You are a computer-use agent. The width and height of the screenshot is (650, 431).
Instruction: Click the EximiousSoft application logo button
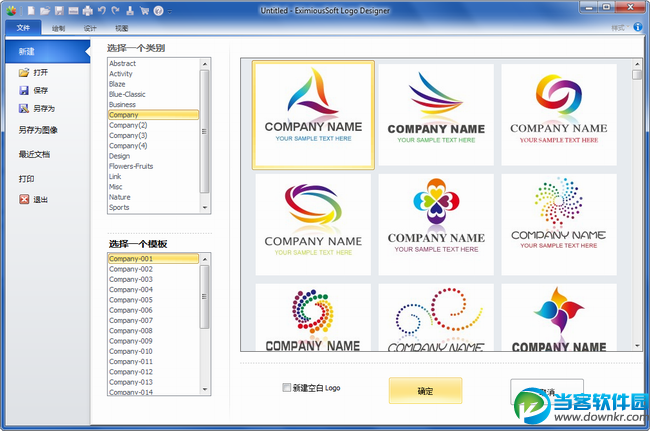point(11,11)
